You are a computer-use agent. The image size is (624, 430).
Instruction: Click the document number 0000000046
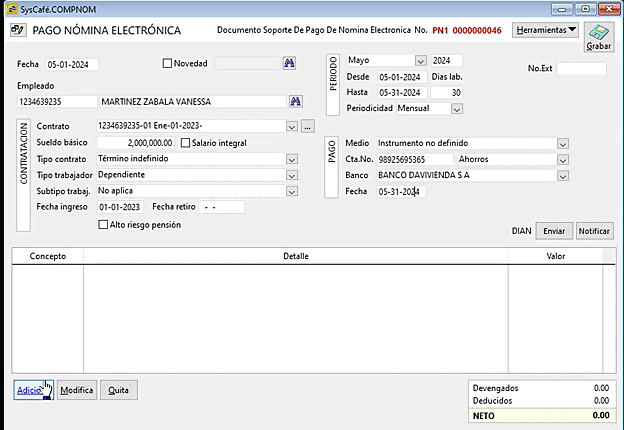[x=477, y=31]
